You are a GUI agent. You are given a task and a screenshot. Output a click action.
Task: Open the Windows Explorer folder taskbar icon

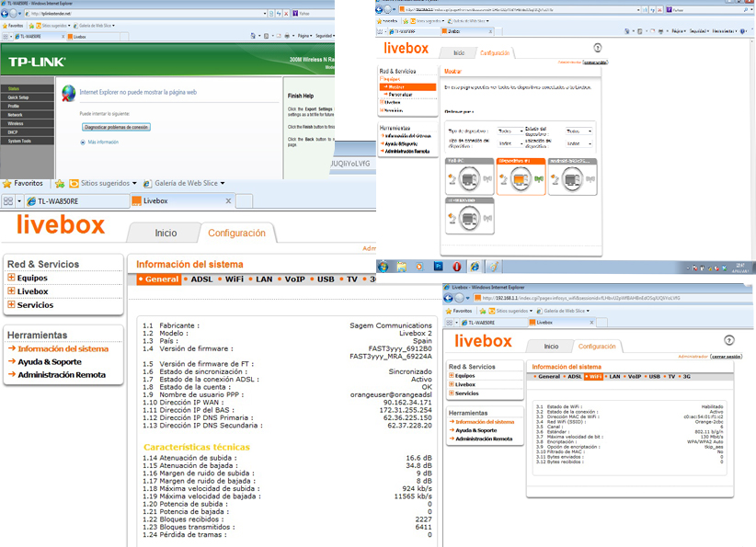[402, 267]
